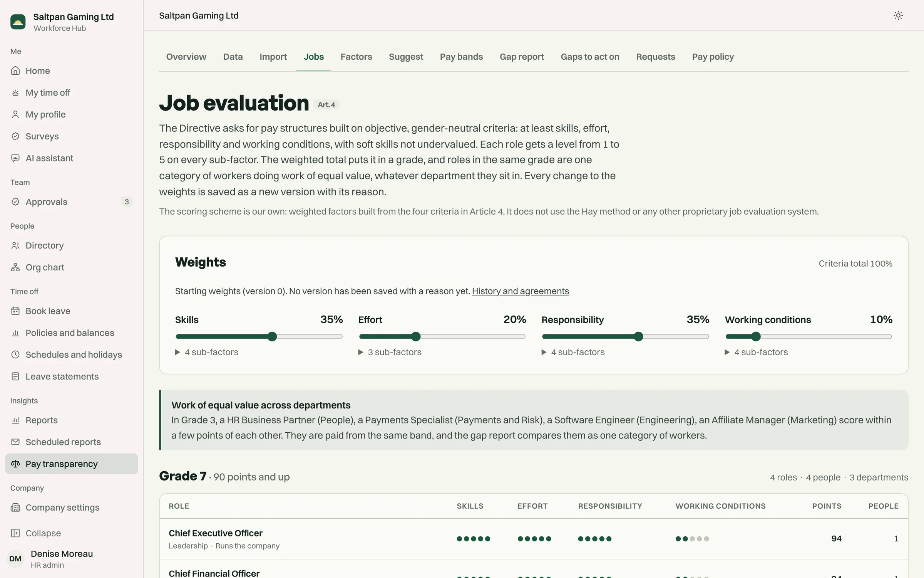Expand Effort 3 sub-factors
924x578 pixels.
(390, 352)
